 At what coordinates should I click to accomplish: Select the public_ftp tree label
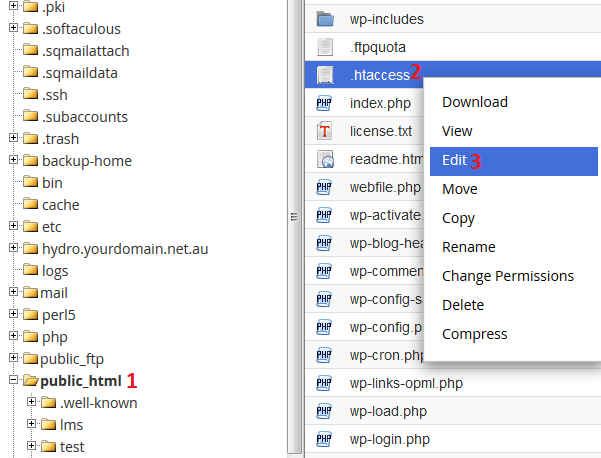click(x=72, y=359)
